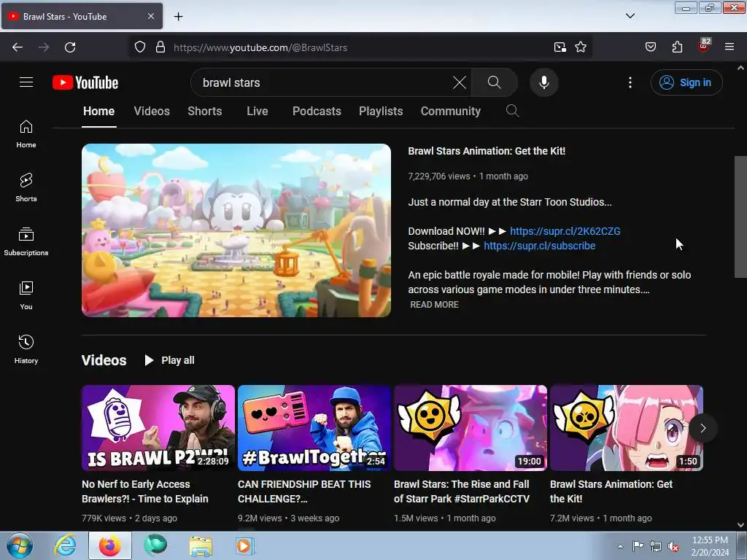The image size is (747, 560).
Task: Open History in the sidebar
Action: pyautogui.click(x=26, y=349)
